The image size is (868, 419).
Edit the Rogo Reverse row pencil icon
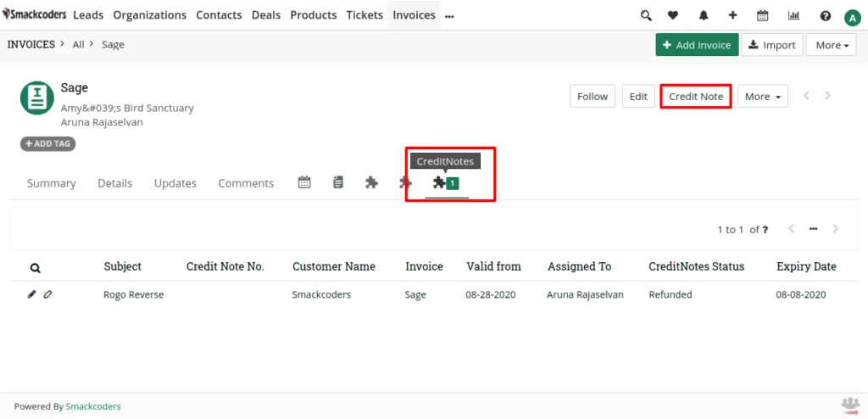click(x=31, y=295)
